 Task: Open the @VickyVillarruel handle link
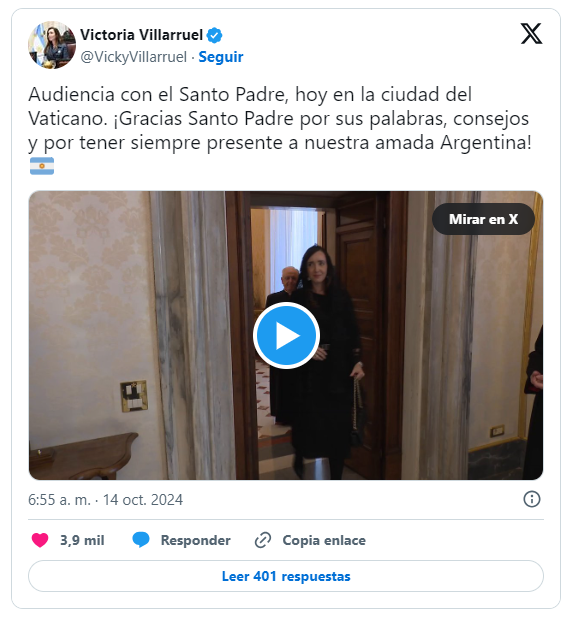[134, 57]
